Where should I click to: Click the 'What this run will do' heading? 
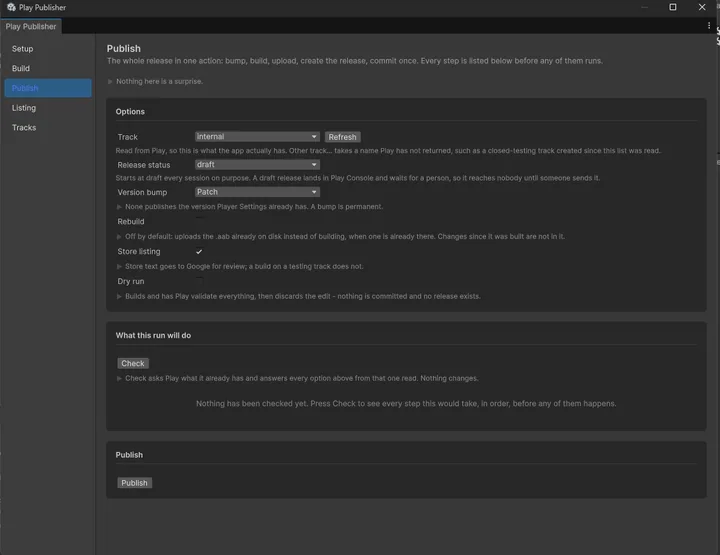point(153,336)
